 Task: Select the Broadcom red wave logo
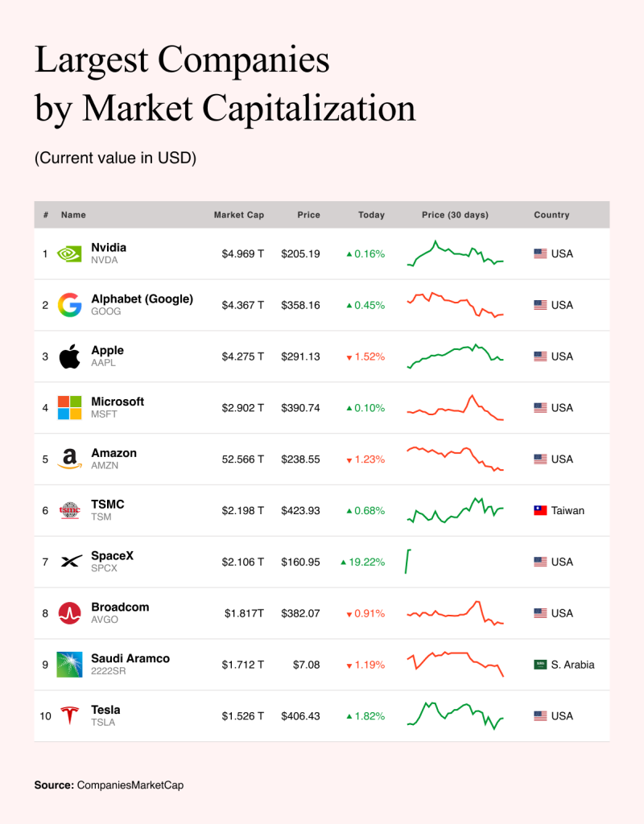[69, 613]
